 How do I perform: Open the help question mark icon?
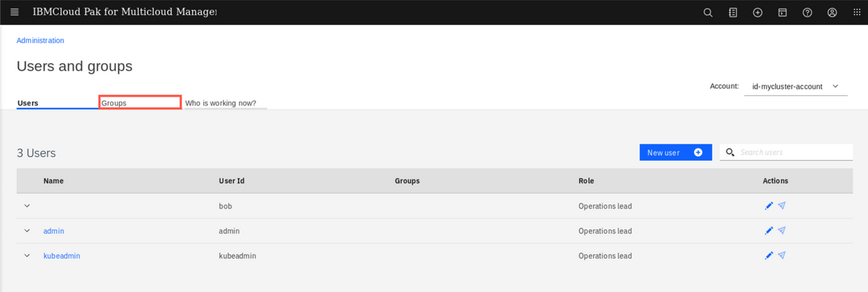[x=807, y=13]
